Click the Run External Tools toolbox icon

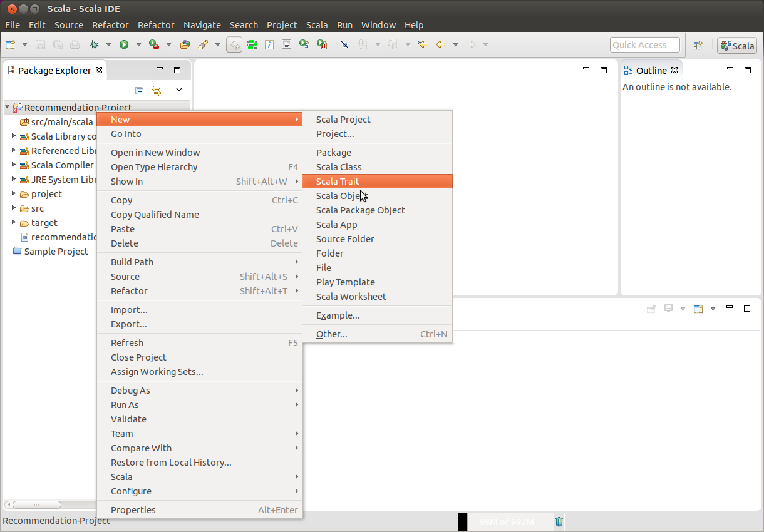click(x=154, y=44)
